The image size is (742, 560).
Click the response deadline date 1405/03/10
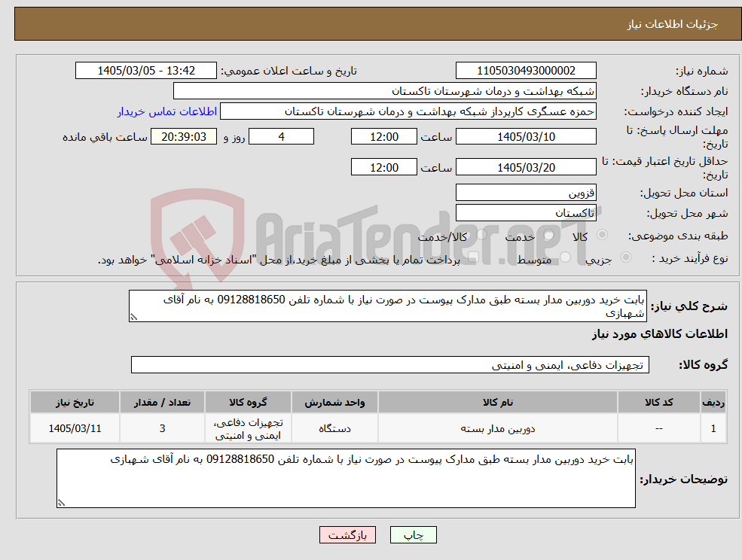tap(526, 137)
